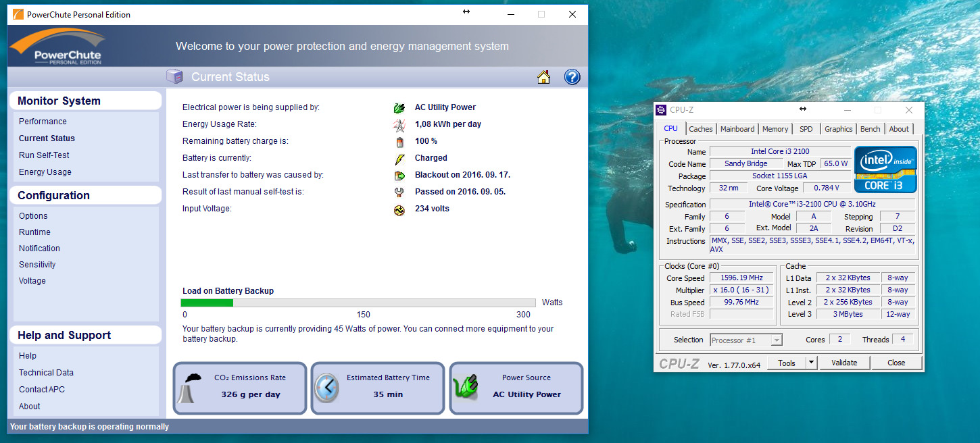Switch to the About tab in CPU-Z
Image resolution: width=980 pixels, height=443 pixels.
(x=899, y=129)
